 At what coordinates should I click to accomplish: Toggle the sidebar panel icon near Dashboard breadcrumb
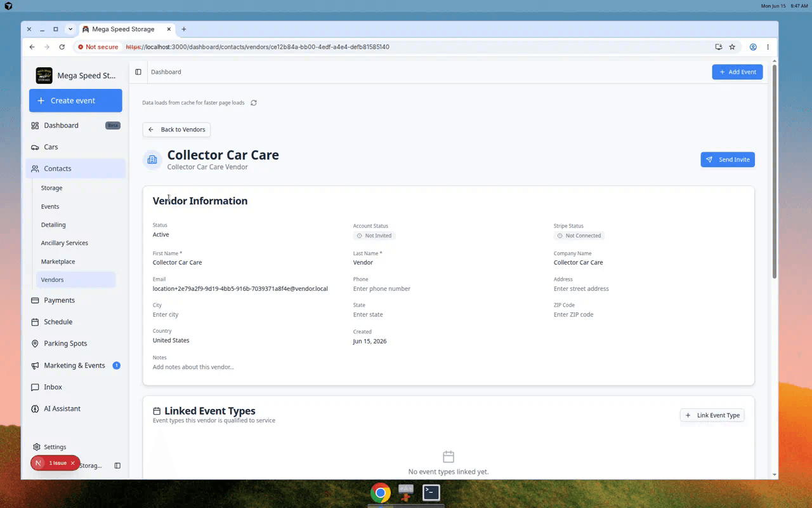138,72
